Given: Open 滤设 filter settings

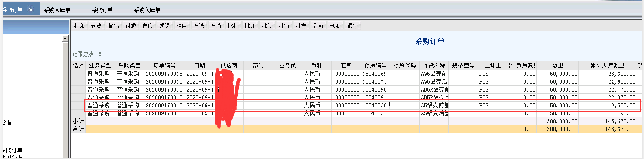Looking at the screenshot, I should (165, 26).
